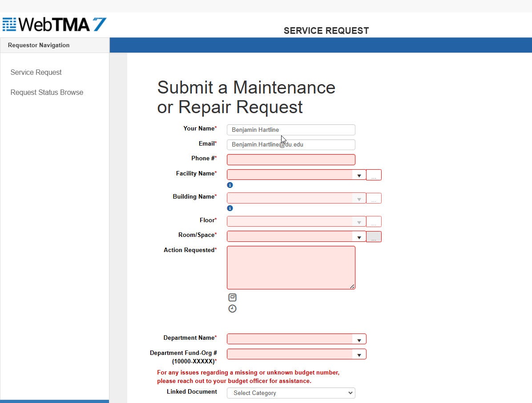Click the Your Name text field
The height and width of the screenshot is (403, 532).
pyautogui.click(x=291, y=130)
